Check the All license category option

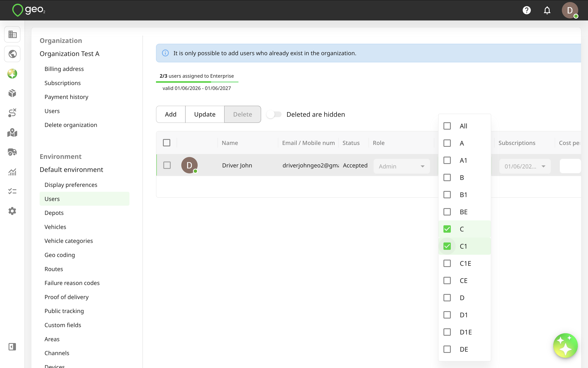tap(447, 126)
